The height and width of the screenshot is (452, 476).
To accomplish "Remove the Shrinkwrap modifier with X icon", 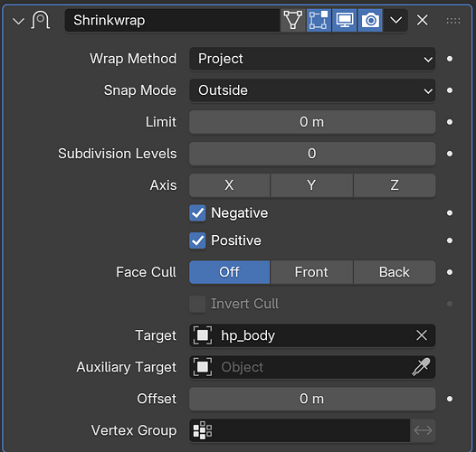I will (x=423, y=20).
